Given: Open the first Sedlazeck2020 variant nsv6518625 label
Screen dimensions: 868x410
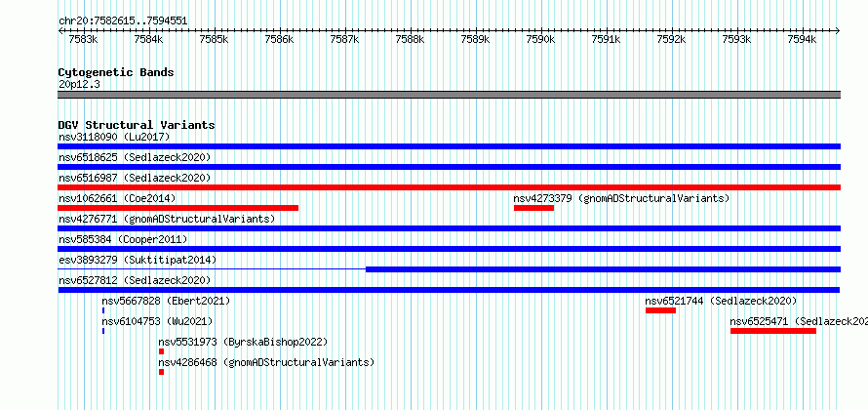Looking at the screenshot, I should (x=135, y=157).
